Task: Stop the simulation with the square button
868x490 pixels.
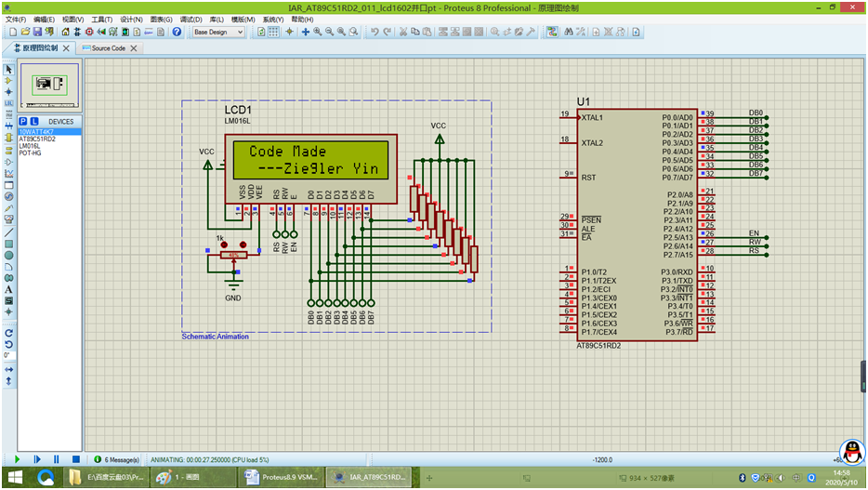Action: [76, 459]
